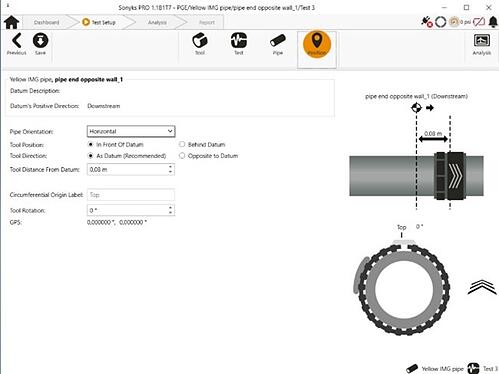Viewport: 499px width, 374px height.
Task: Click the Test 3 footer icon
Action: pyautogui.click(x=473, y=368)
